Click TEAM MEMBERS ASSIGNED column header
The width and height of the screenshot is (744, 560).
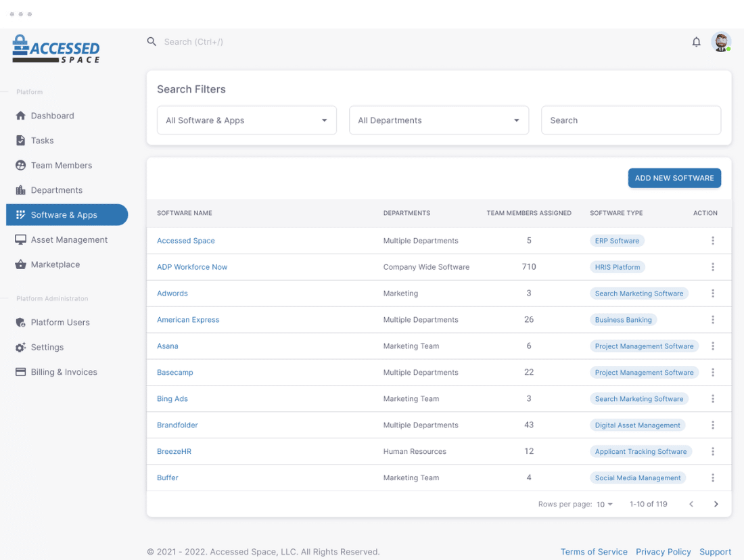tap(529, 213)
